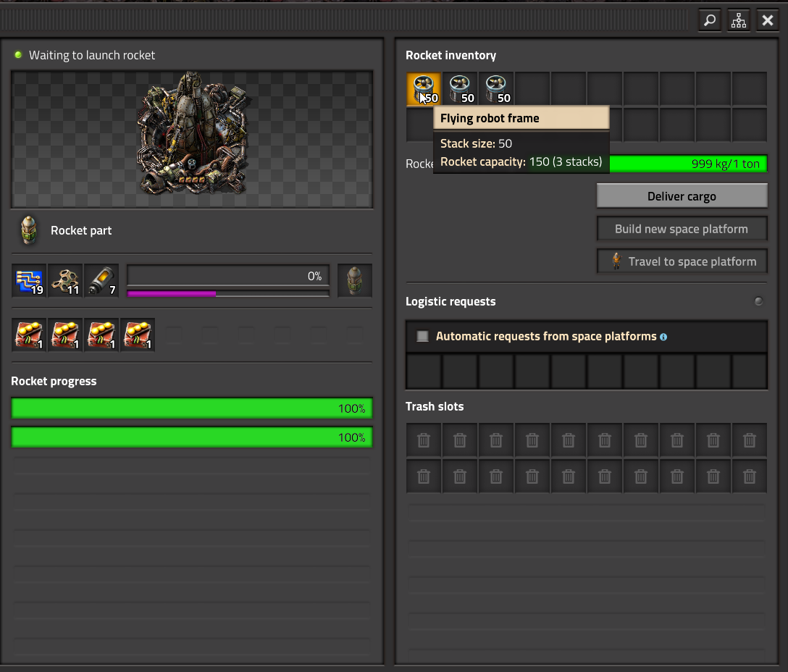Click Build new space platform
The image size is (788, 672).
point(682,229)
